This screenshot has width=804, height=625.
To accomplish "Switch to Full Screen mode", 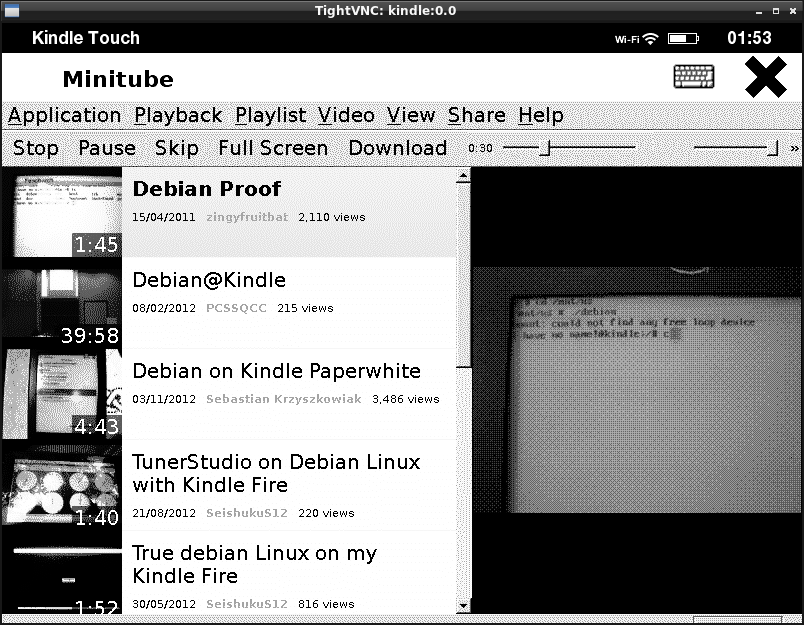I will [273, 148].
